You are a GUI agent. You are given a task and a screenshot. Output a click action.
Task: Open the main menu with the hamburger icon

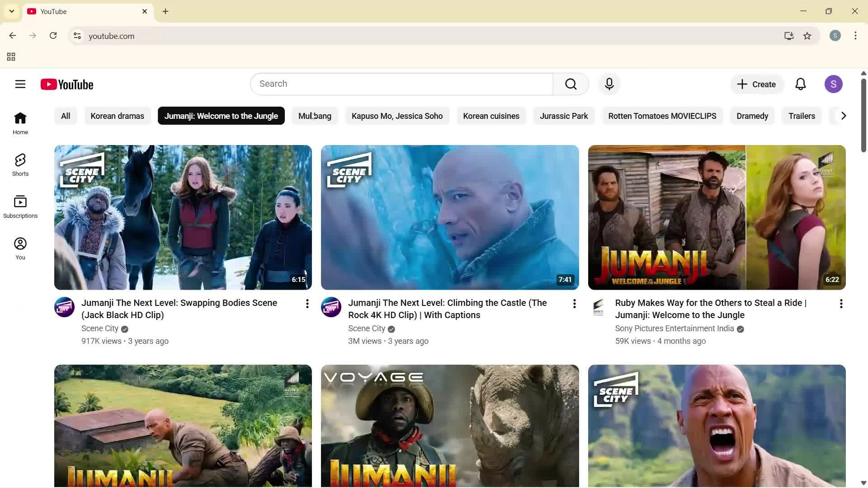coord(20,84)
